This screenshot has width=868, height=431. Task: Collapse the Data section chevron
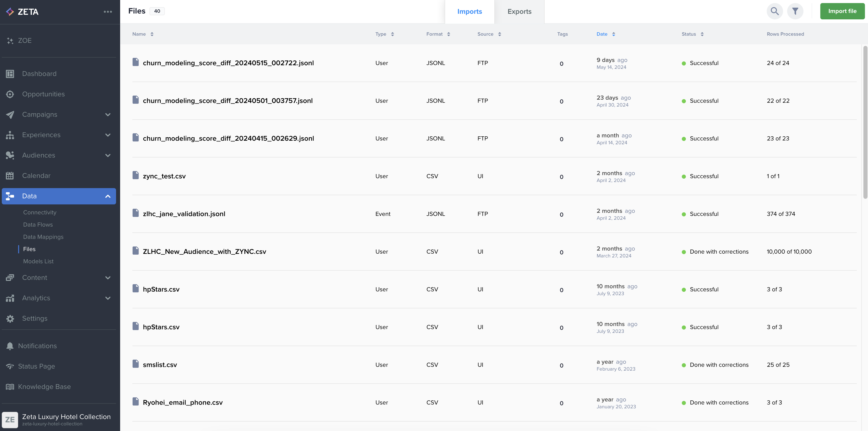[x=108, y=196]
